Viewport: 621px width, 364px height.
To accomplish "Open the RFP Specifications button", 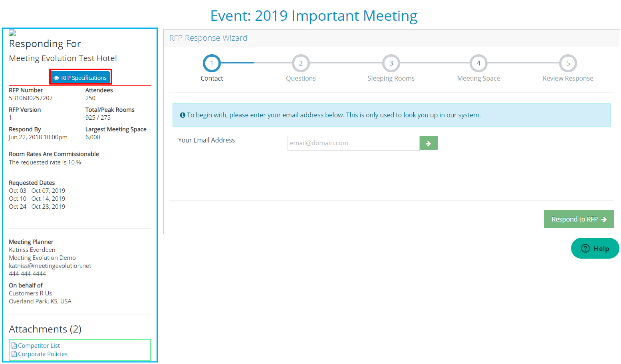I will pyautogui.click(x=81, y=78).
